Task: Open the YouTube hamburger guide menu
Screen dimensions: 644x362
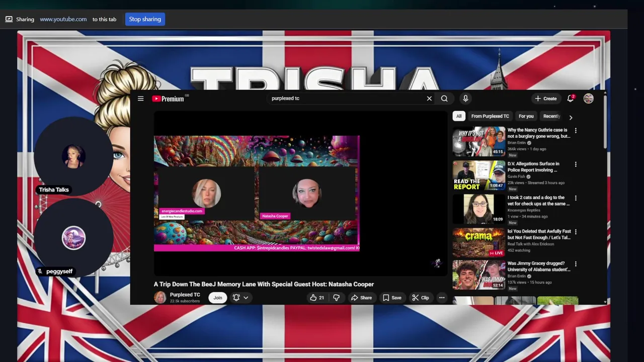Action: click(x=141, y=99)
